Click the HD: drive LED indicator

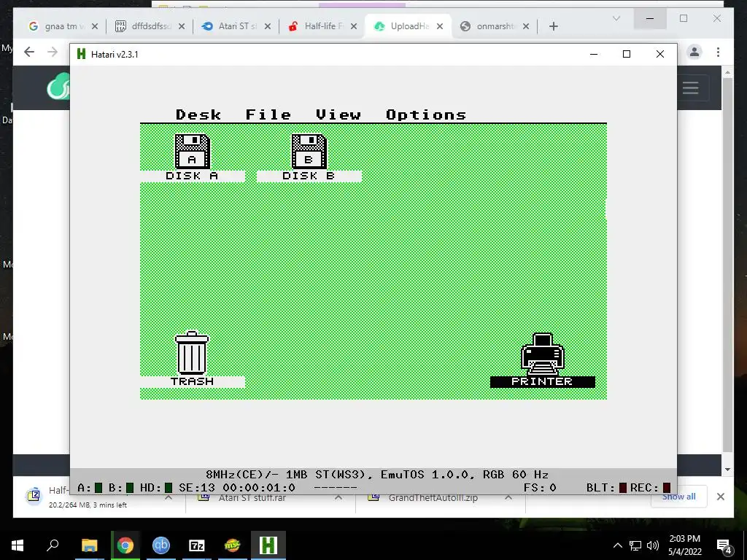coord(169,488)
